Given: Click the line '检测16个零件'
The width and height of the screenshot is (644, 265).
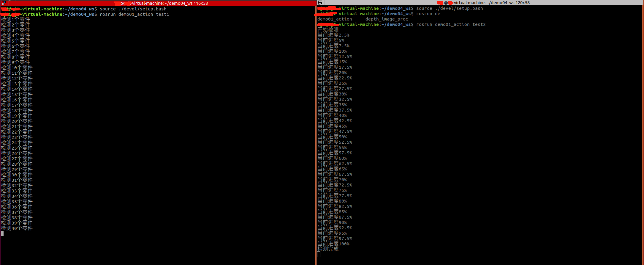Looking at the screenshot, I should 17,100.
